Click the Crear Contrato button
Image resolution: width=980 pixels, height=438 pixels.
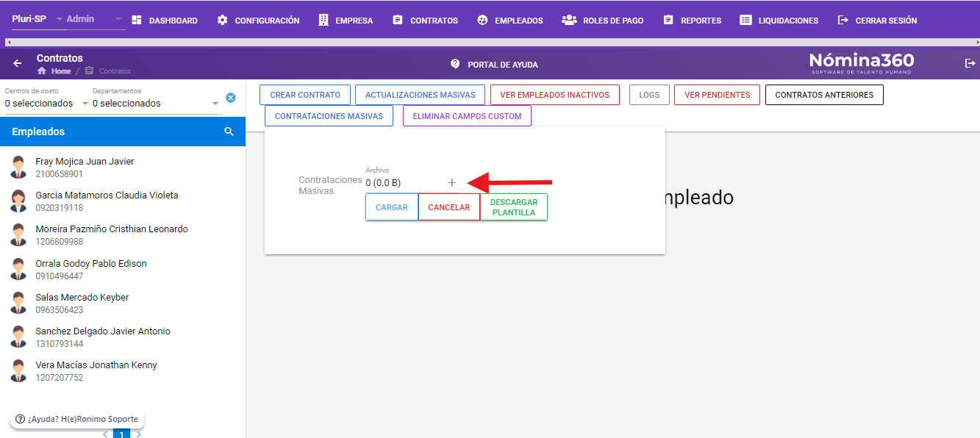(x=305, y=95)
